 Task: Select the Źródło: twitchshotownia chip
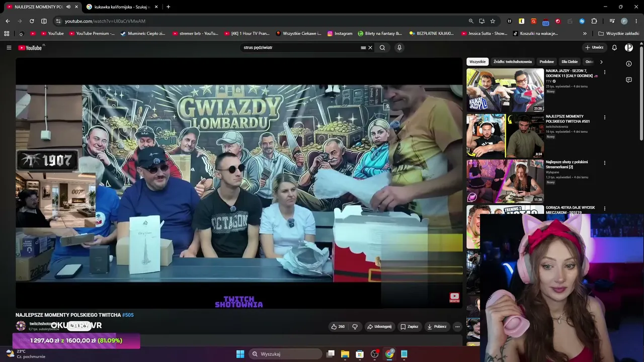click(x=513, y=62)
